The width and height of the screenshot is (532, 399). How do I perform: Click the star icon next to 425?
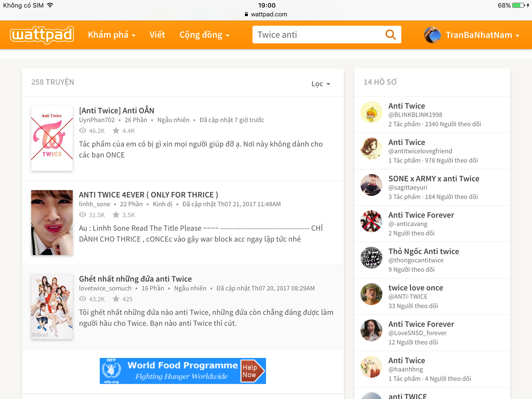coord(116,299)
